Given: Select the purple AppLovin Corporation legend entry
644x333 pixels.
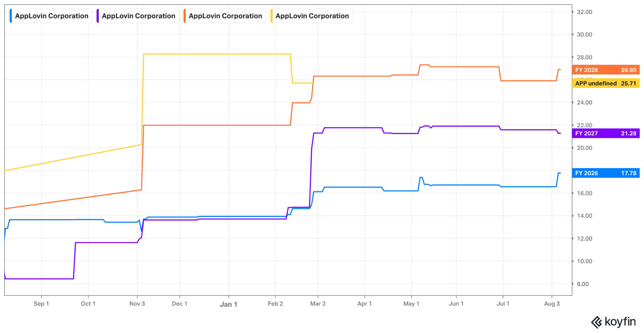Looking at the screenshot, I should (137, 16).
